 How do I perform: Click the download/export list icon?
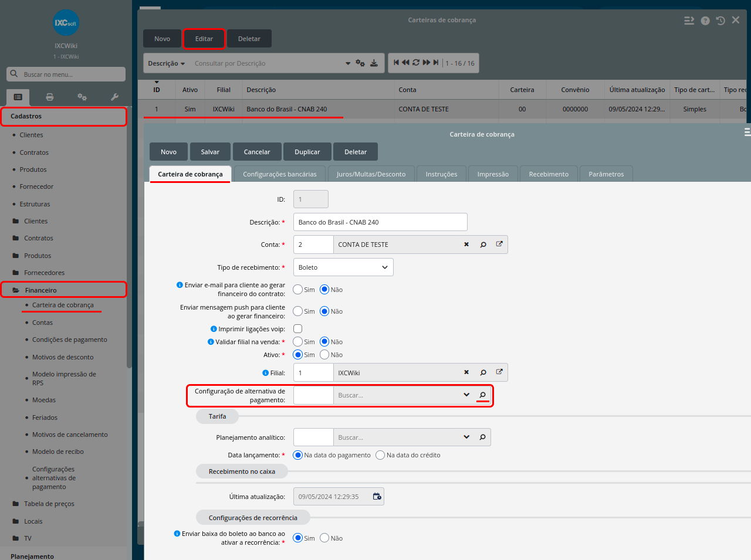pos(374,63)
